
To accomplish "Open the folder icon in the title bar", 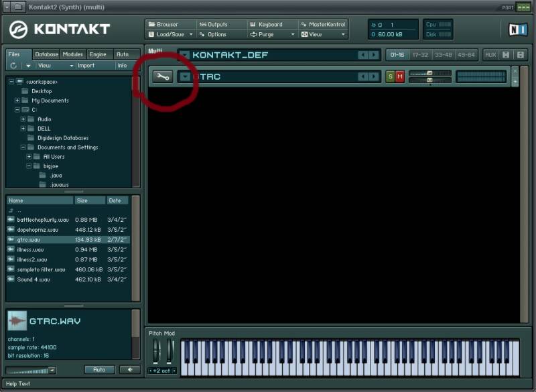I will (x=19, y=7).
